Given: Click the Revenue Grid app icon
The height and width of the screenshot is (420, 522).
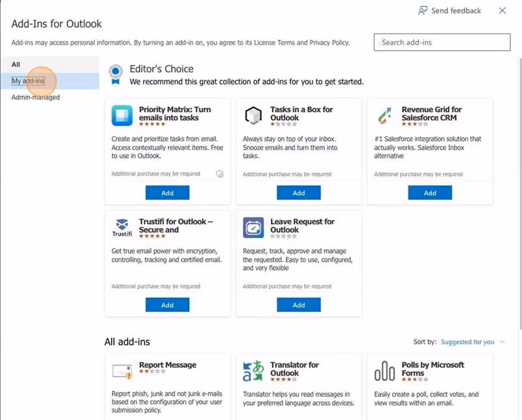Looking at the screenshot, I should [384, 115].
